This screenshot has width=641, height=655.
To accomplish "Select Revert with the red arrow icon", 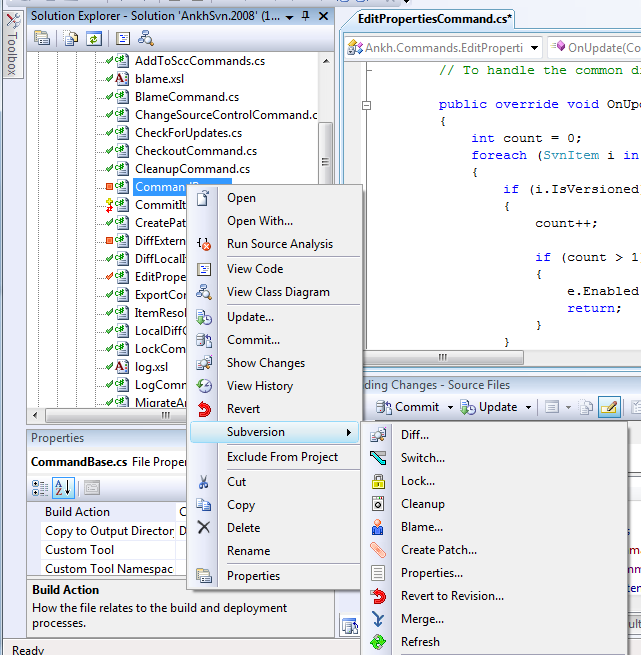I will (x=243, y=409).
